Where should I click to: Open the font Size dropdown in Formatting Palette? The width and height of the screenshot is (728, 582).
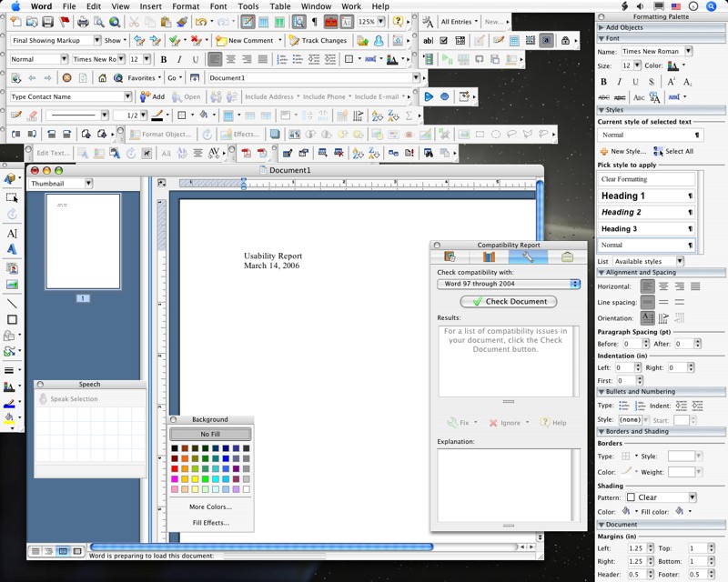coord(638,67)
